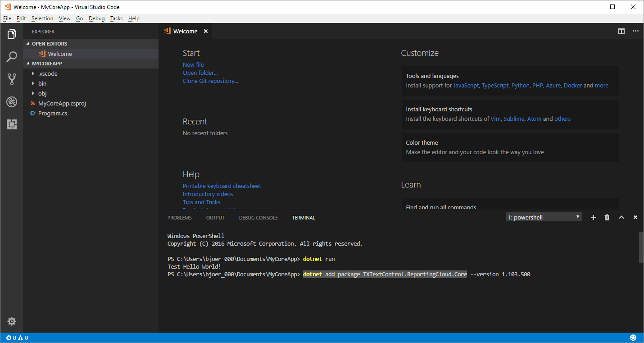Click the Atom keyboard shortcuts link
This screenshot has height=343, width=644.
(x=534, y=119)
